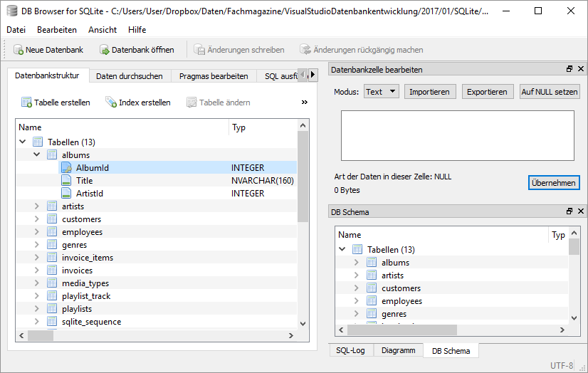Show more toolbar actions via the chevron
Viewport: 588px width, 373px height.
click(x=305, y=102)
